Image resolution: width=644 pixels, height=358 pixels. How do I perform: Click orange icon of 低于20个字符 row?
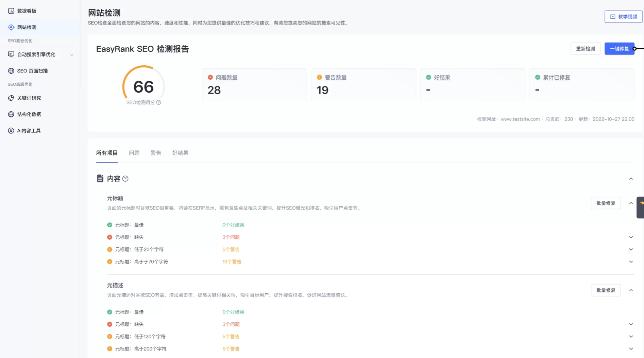pos(109,249)
